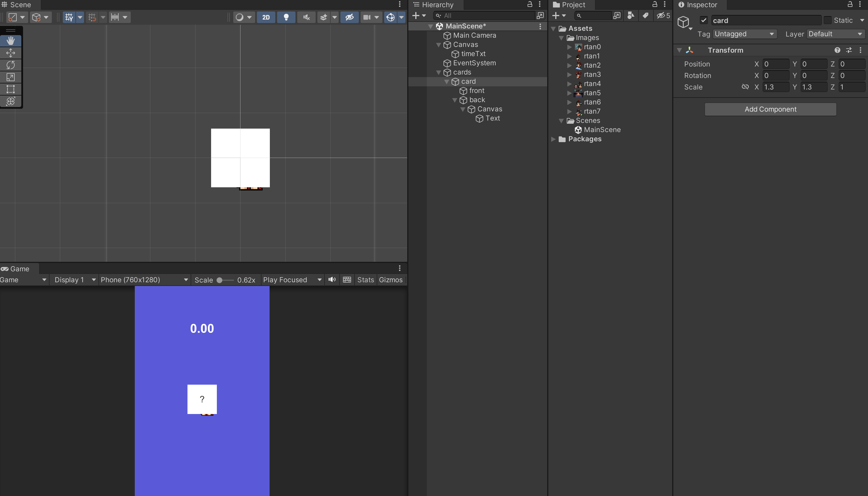This screenshot has height=496, width=868.
Task: Toggle the card object active checkbox
Action: [x=704, y=20]
